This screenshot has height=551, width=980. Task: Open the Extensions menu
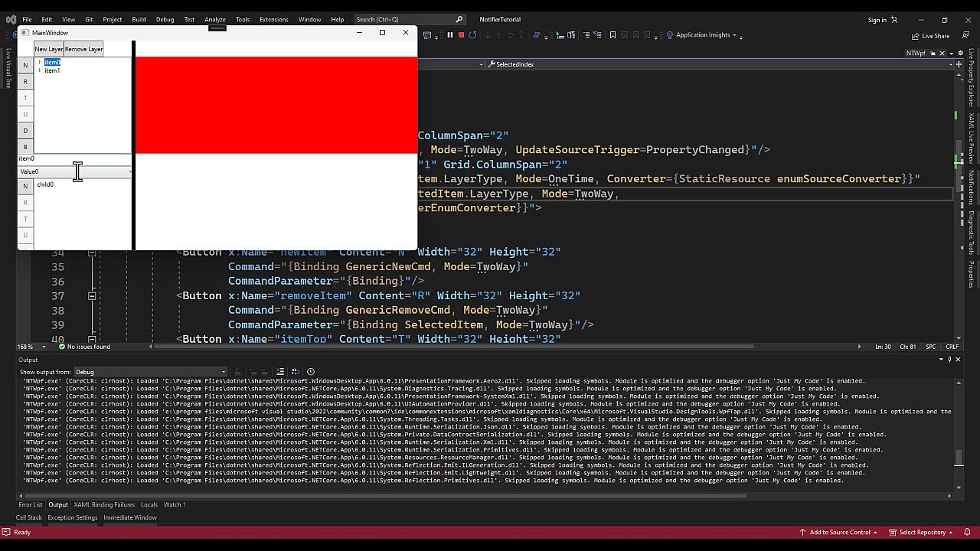(273, 19)
